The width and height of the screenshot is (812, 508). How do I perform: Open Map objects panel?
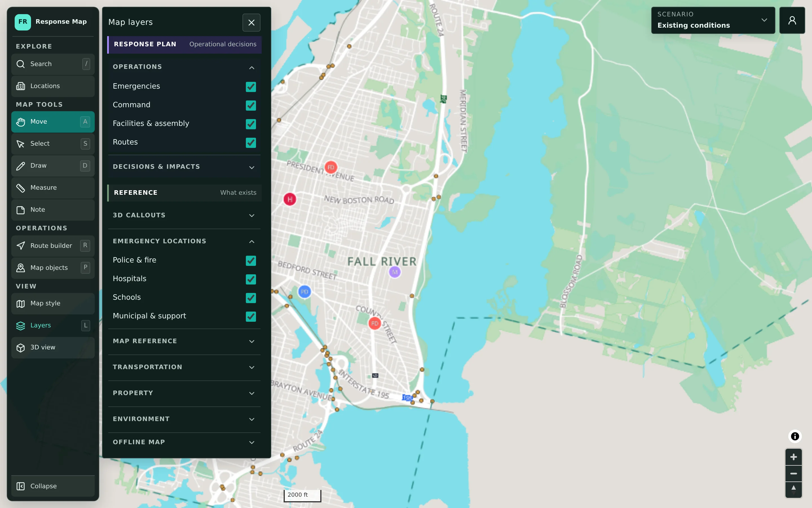tap(53, 268)
